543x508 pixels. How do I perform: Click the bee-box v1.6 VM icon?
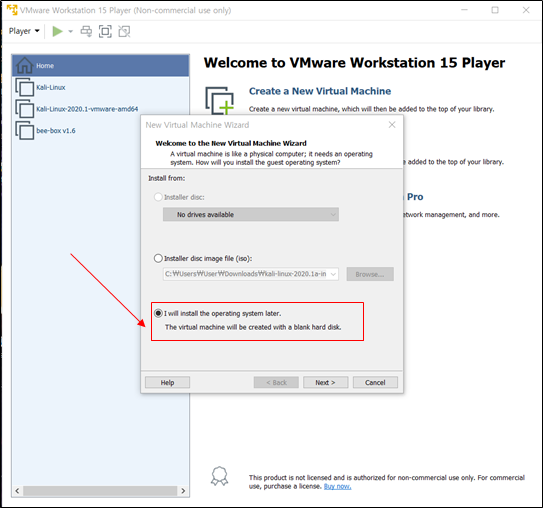25,131
